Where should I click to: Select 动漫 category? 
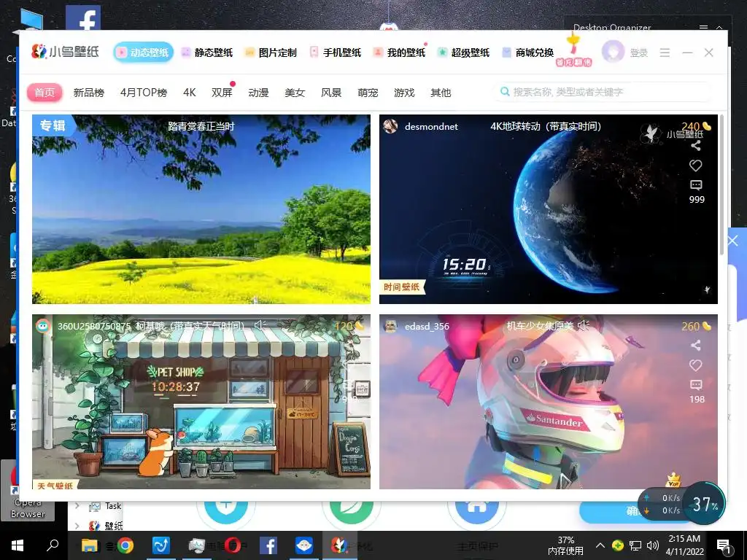(x=258, y=93)
